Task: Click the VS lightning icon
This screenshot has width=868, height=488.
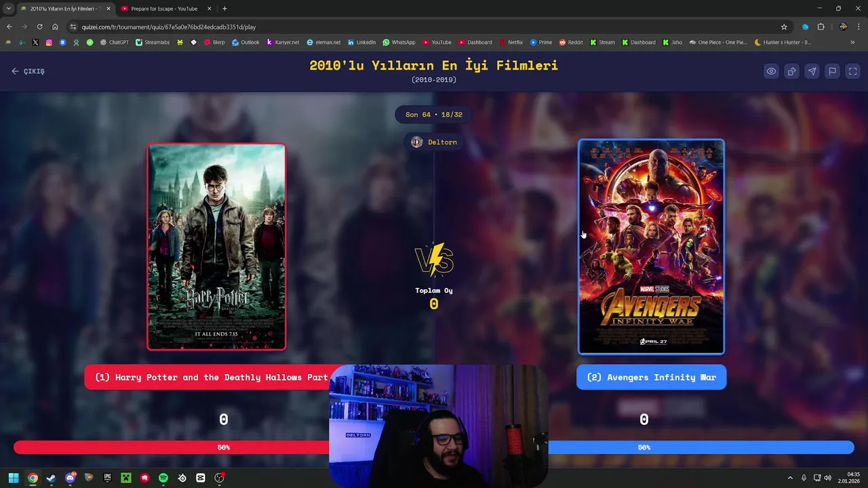Action: (x=434, y=260)
